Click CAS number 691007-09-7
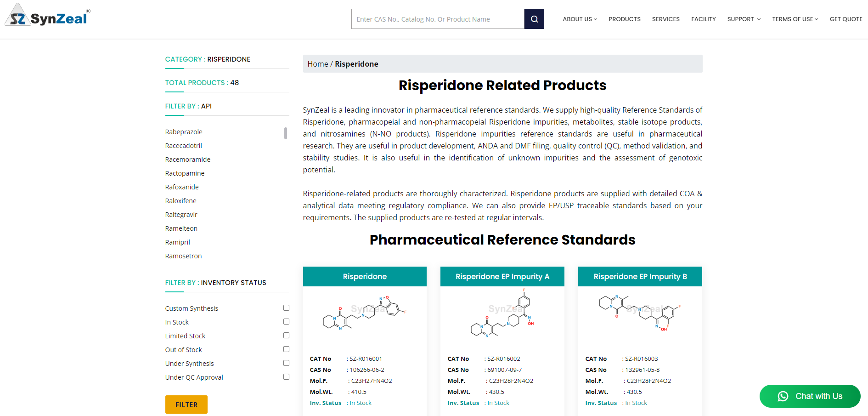Viewport: 868px width, 416px height. (x=504, y=370)
